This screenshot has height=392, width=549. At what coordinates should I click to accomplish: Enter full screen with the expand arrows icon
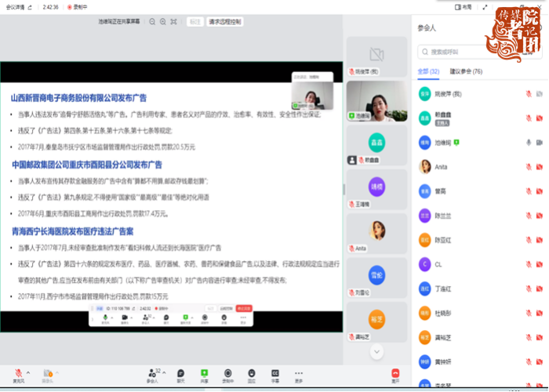point(485,7)
